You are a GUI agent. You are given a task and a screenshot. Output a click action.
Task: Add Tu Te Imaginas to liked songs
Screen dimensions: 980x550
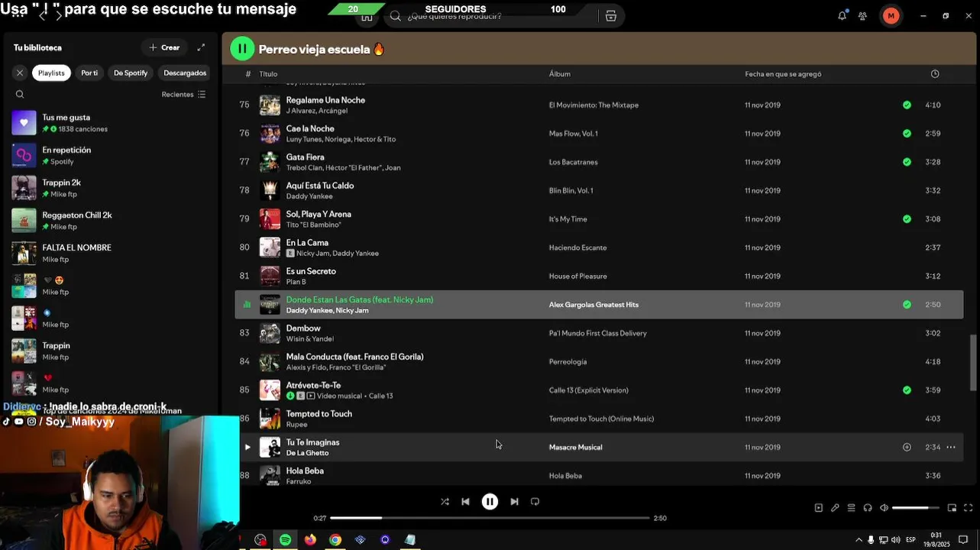[907, 447]
